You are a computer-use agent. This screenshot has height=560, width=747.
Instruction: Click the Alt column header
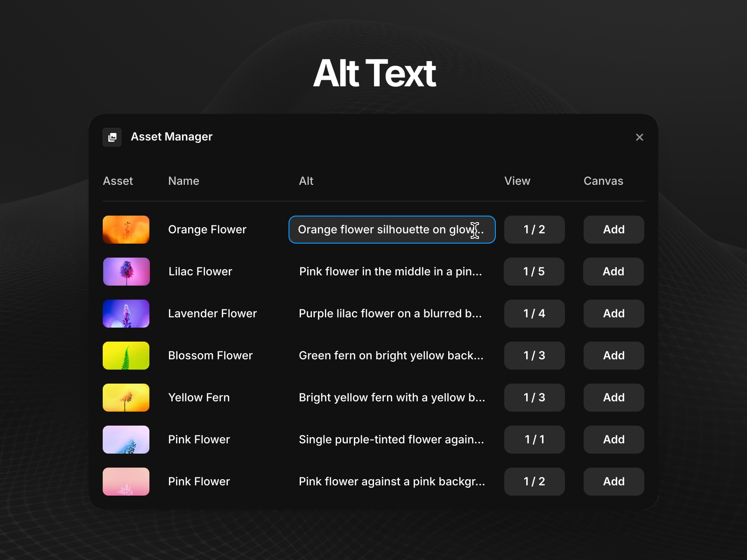pyautogui.click(x=306, y=181)
